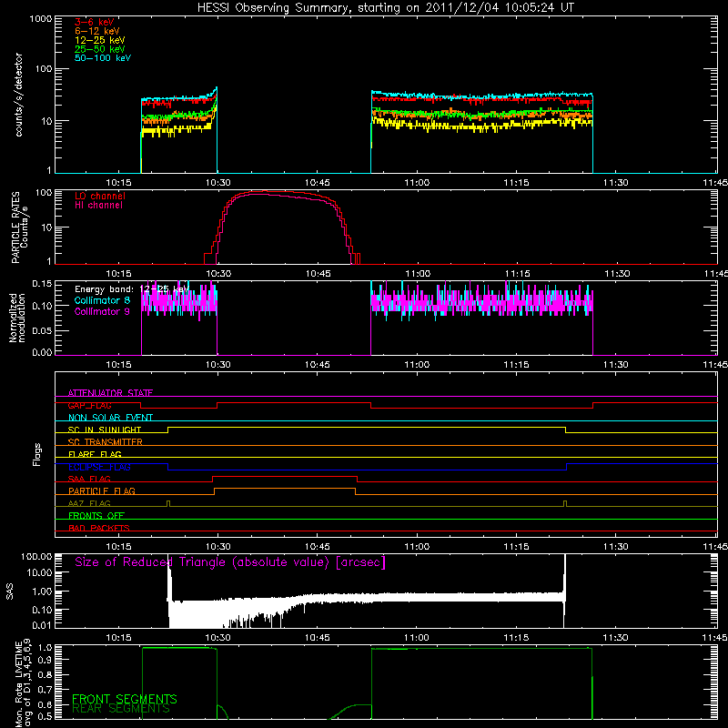Viewport: 728px width, 728px height.
Task: Select the 'NON_SOLAR_EVENT' flag label
Action: (110, 418)
